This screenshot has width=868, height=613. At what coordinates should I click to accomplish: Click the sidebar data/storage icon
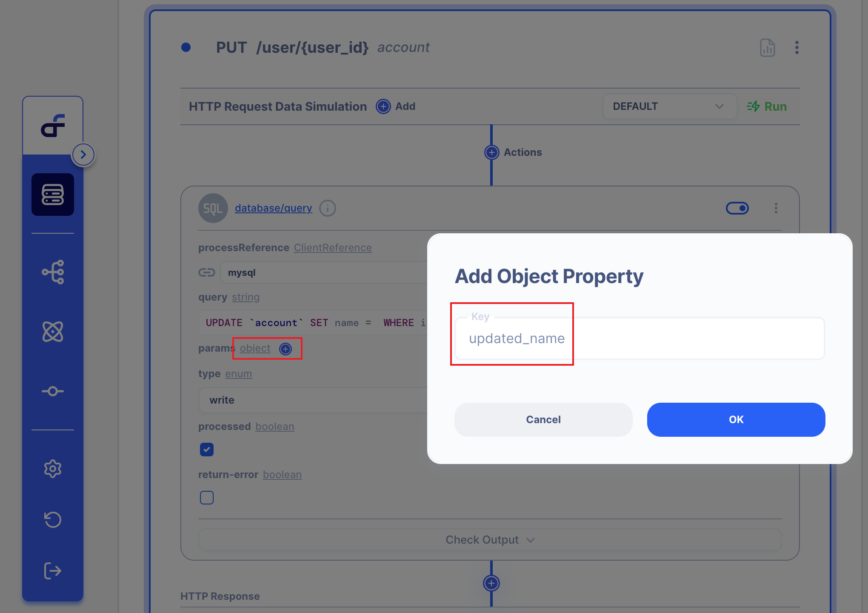53,195
